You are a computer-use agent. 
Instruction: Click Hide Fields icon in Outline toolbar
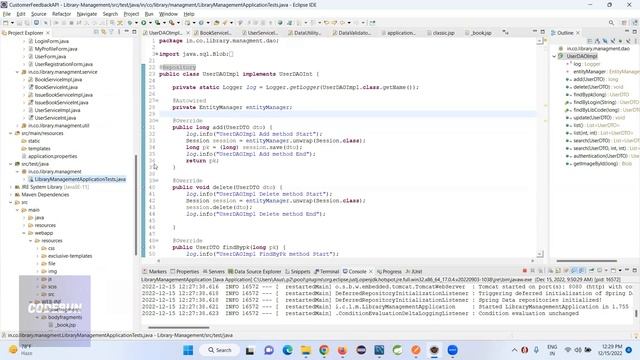605,41
